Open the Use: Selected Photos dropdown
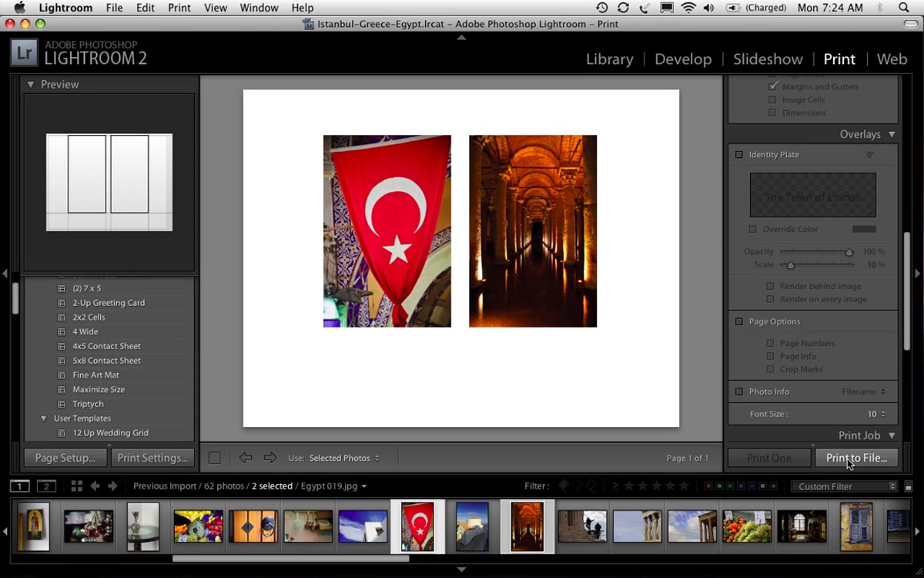 coord(344,458)
